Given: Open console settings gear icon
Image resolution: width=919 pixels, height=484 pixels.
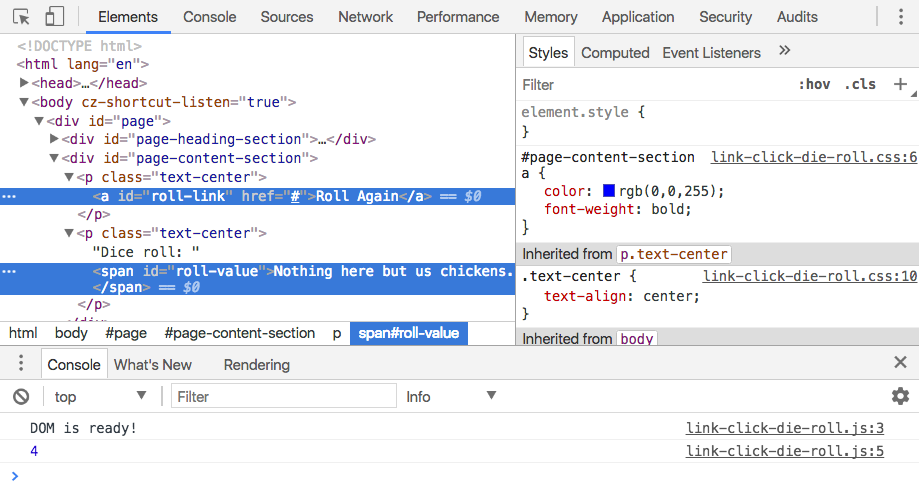Looking at the screenshot, I should (900, 397).
